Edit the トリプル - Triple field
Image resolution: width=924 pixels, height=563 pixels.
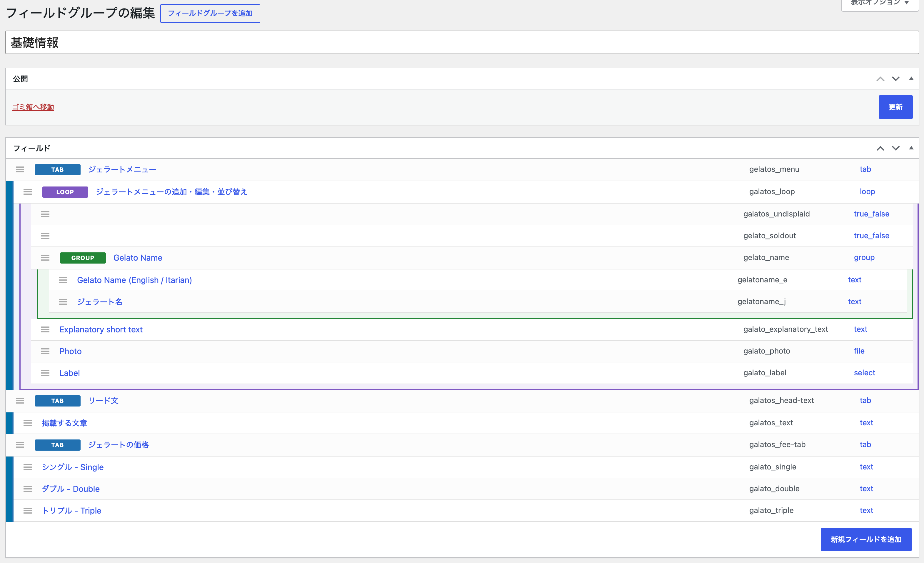(x=71, y=510)
